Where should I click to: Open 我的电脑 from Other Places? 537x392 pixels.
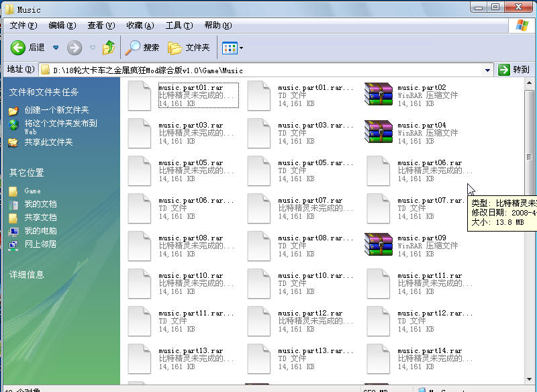(x=40, y=231)
